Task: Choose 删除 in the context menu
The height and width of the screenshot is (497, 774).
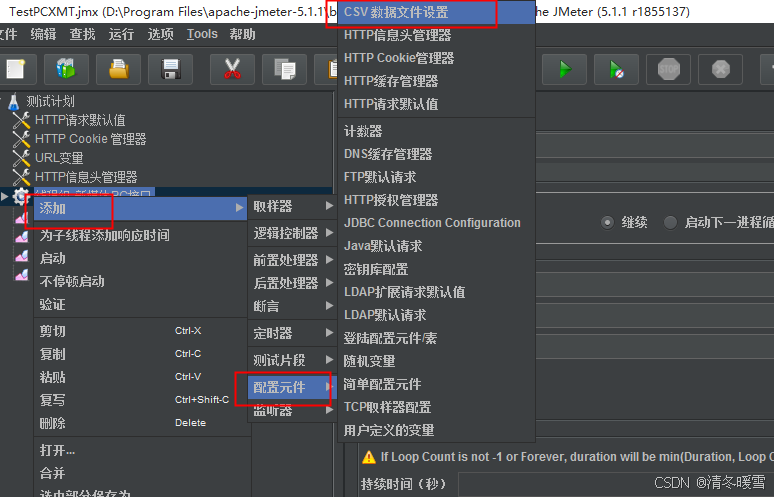Action: coord(52,423)
